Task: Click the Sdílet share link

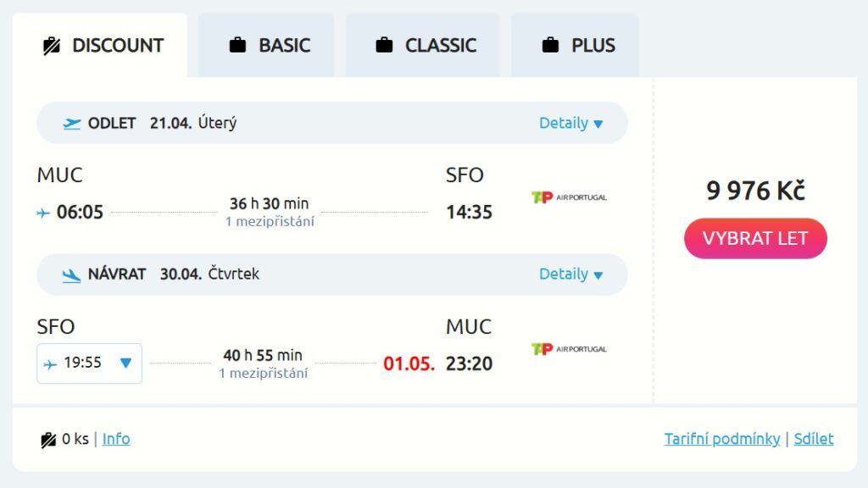Action: click(814, 439)
